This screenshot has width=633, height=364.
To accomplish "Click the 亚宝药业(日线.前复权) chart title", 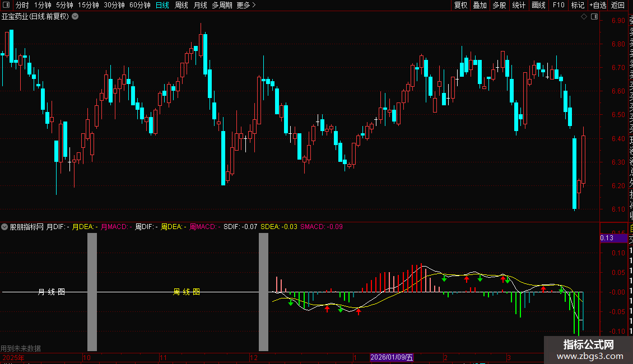I will click(x=35, y=17).
